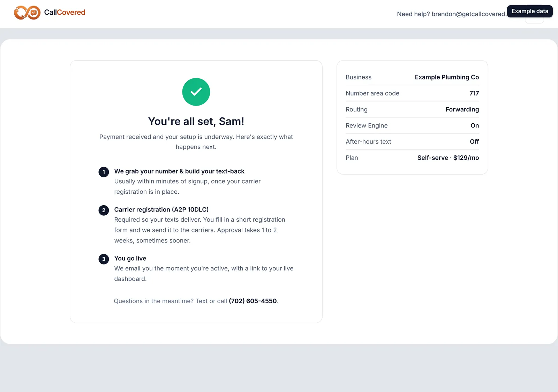Select the Review Engine "On" value
The width and height of the screenshot is (558, 392).
pyautogui.click(x=475, y=125)
